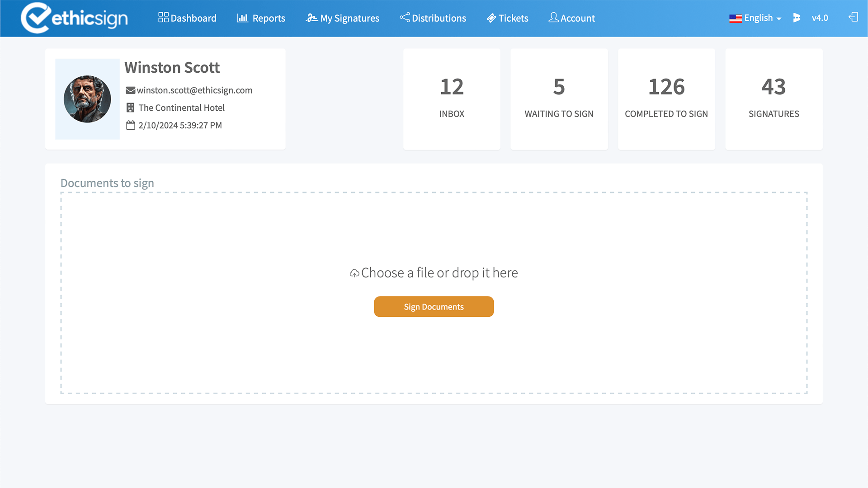Navigate to Distributions
Screen dimensions: 868x488
pos(433,18)
